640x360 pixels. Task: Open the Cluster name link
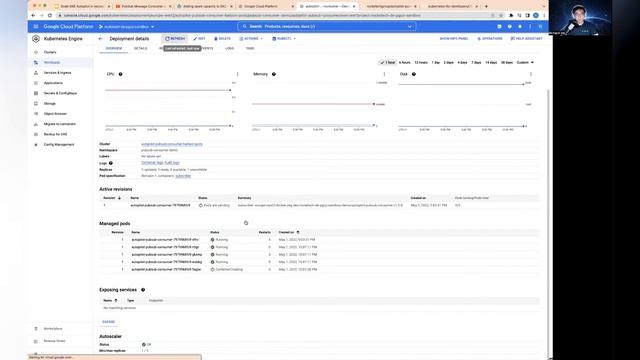172,144
